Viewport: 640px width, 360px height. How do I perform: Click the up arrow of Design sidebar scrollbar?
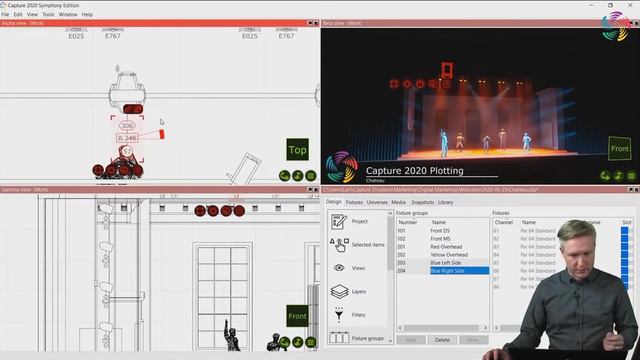pos(390,213)
